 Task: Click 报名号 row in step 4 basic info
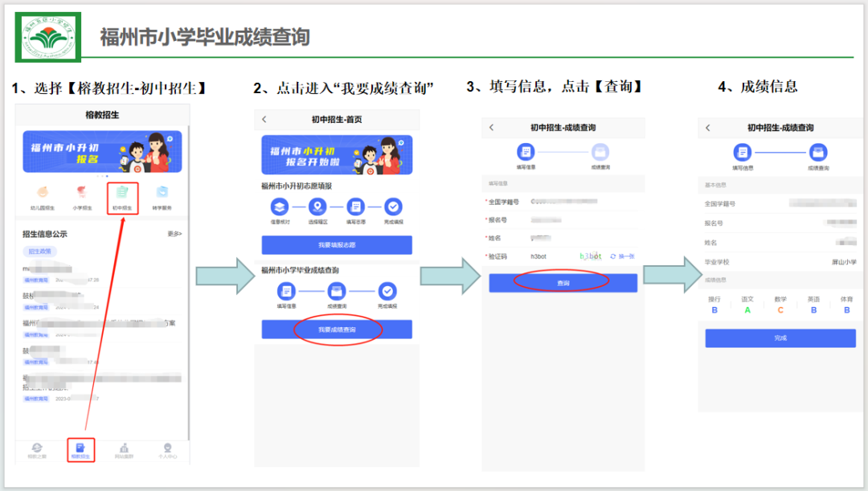coord(780,223)
